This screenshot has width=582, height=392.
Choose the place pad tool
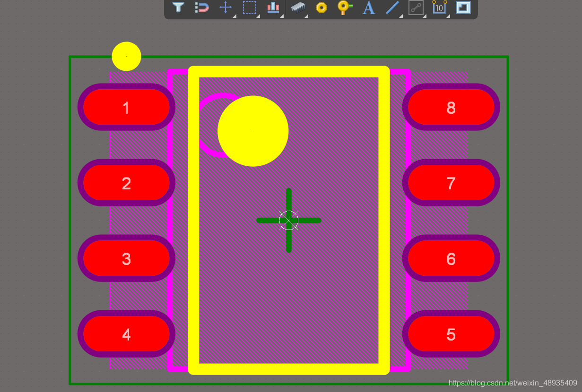click(x=321, y=8)
